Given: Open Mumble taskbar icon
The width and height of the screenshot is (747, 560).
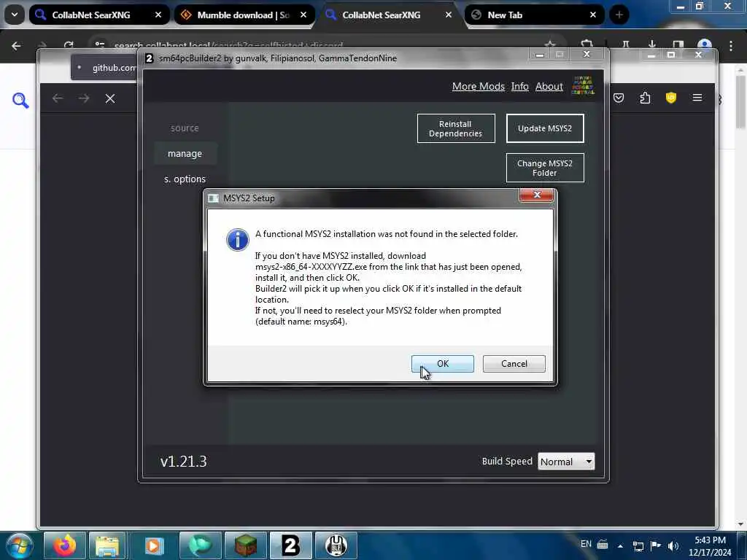Looking at the screenshot, I should 336,545.
